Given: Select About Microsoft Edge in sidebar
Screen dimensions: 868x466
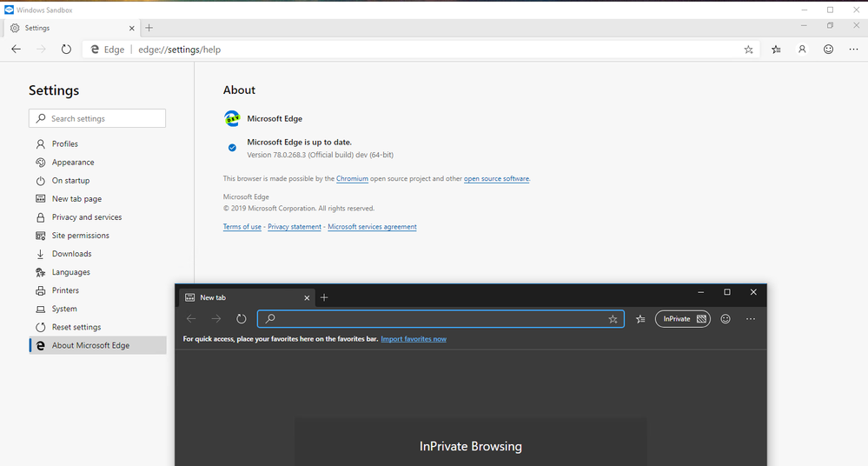Looking at the screenshot, I should (x=97, y=345).
